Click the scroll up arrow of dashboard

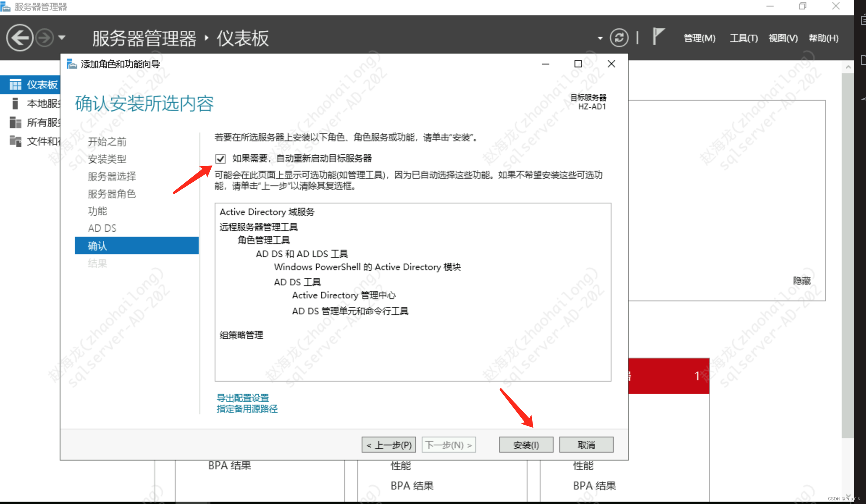click(x=848, y=67)
